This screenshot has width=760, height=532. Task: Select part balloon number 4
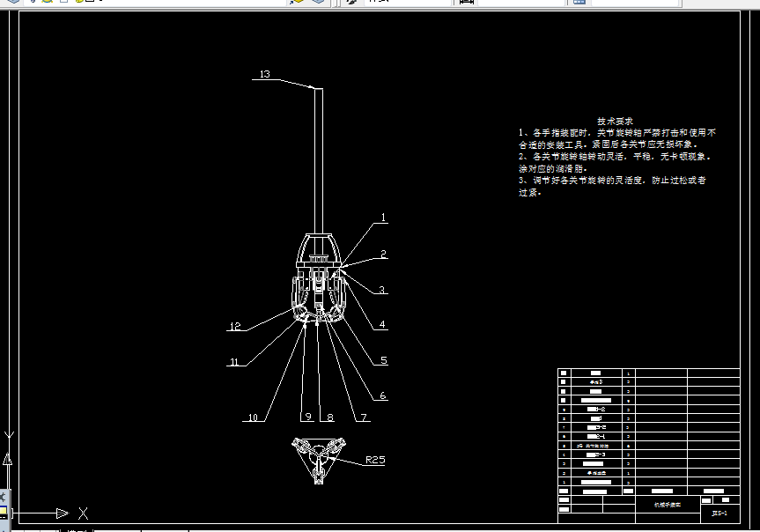382,324
